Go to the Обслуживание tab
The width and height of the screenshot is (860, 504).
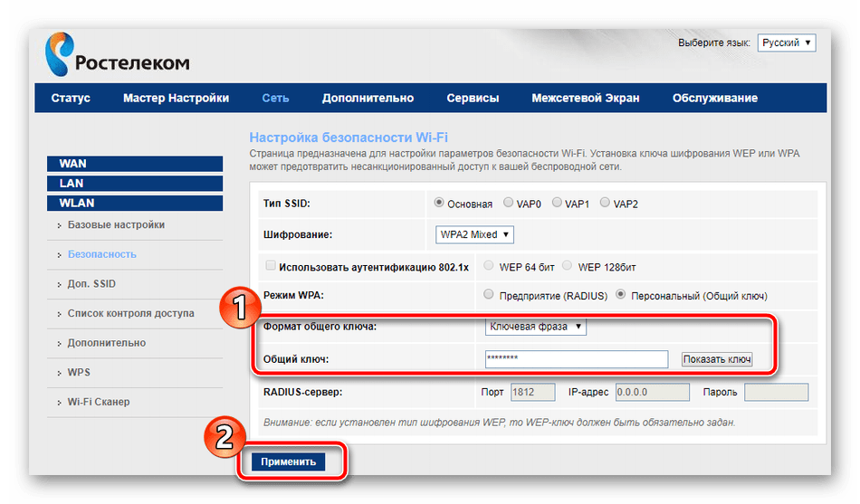[x=714, y=99]
